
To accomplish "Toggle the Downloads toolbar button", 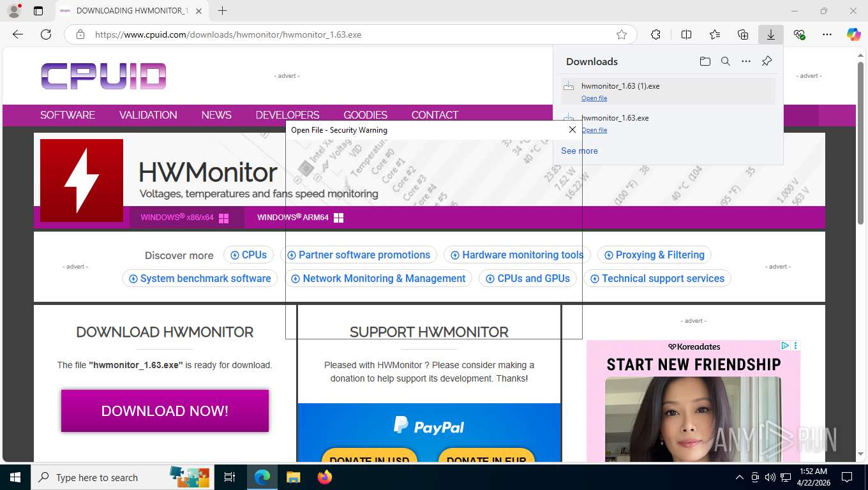I will click(x=771, y=34).
